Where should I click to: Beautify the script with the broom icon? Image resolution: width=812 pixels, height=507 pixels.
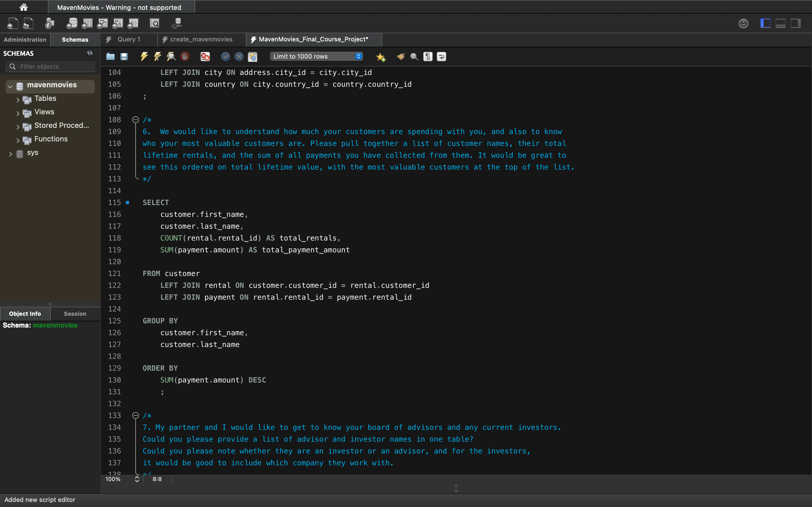click(401, 56)
